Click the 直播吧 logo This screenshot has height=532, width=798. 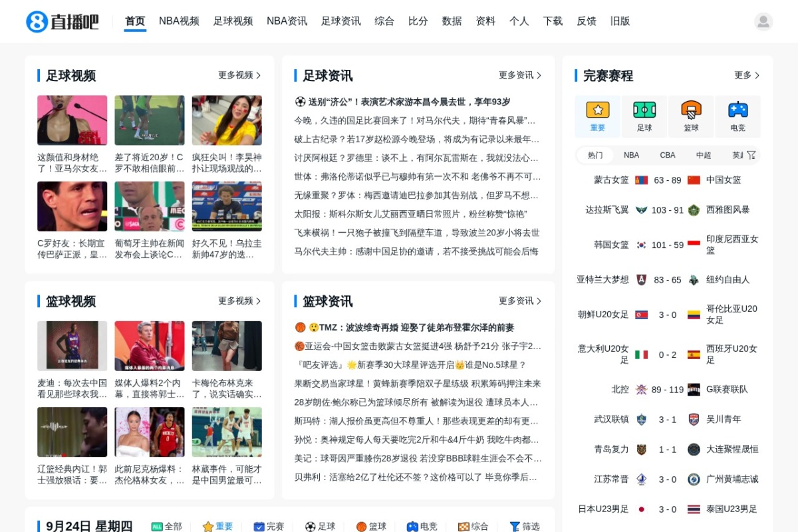click(63, 21)
